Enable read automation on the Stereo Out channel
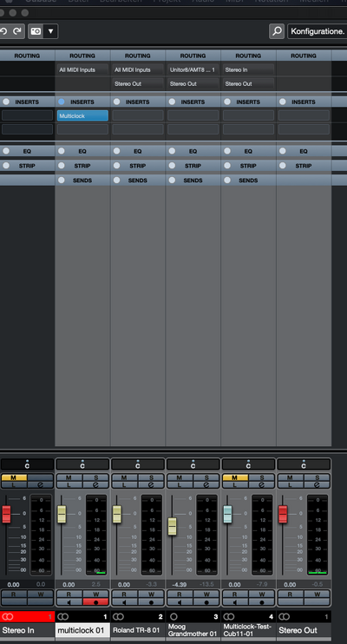 click(x=291, y=595)
